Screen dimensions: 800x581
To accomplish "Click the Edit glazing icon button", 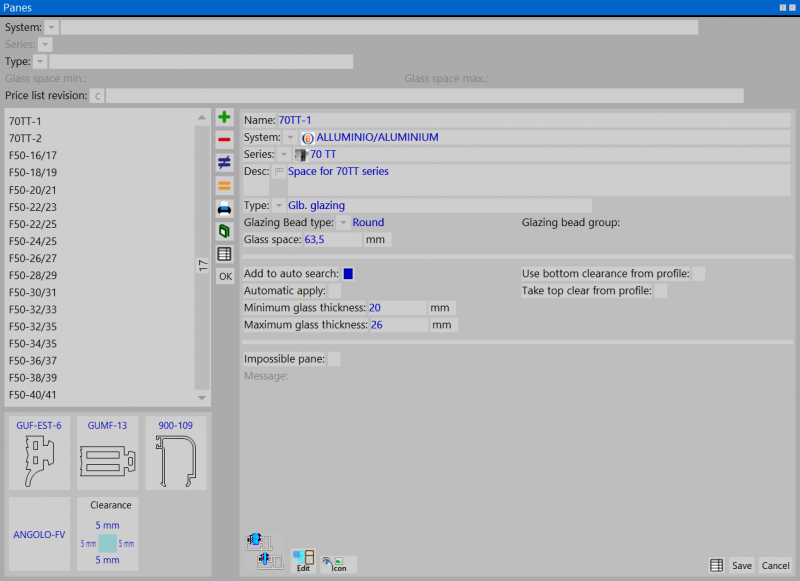I will [303, 561].
